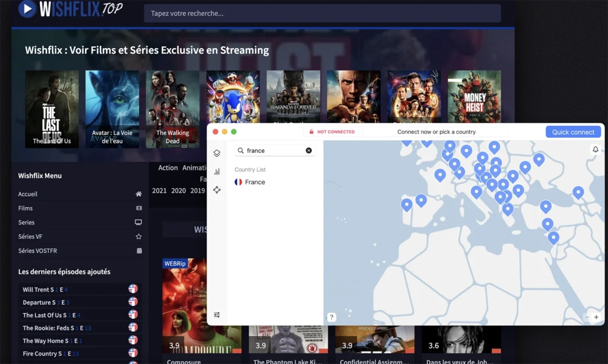This screenshot has height=364, width=608.
Task: Open The Last Of Us poster
Action: [52, 109]
